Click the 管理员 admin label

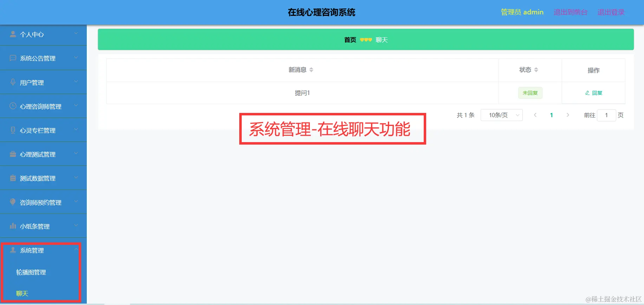click(x=522, y=12)
